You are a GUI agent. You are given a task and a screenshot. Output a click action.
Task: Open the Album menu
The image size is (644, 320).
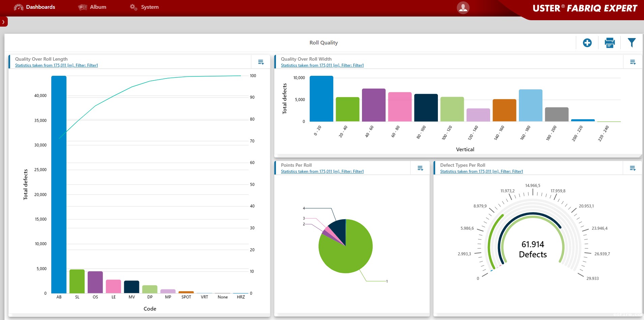point(92,7)
